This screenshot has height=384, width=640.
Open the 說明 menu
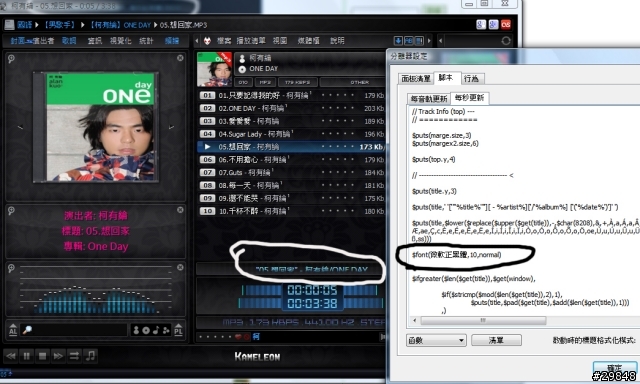pos(337,41)
